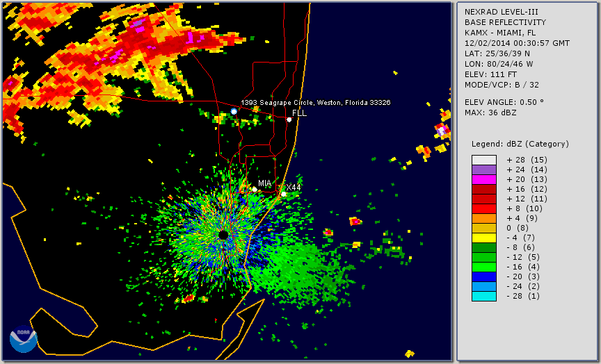Select the dark green -8 dBZ swatch
Viewport: 601px width, 364px height.
484,247
